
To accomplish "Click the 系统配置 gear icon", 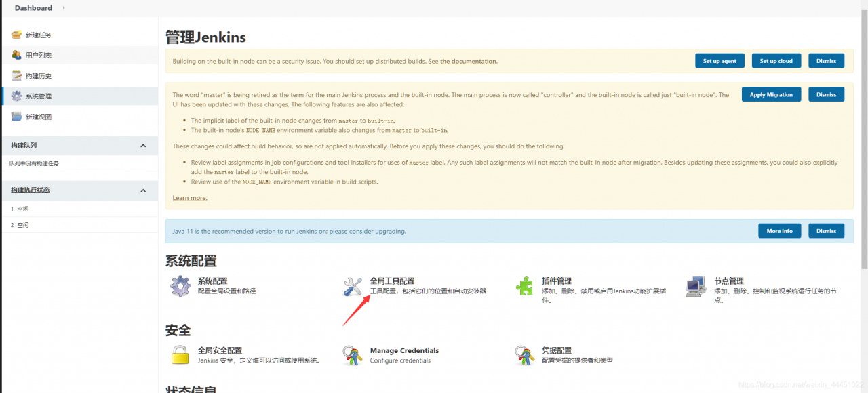I will click(180, 286).
